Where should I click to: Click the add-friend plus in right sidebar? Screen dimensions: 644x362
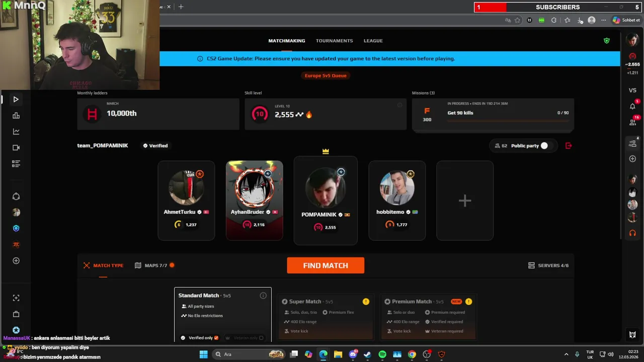[632, 159]
